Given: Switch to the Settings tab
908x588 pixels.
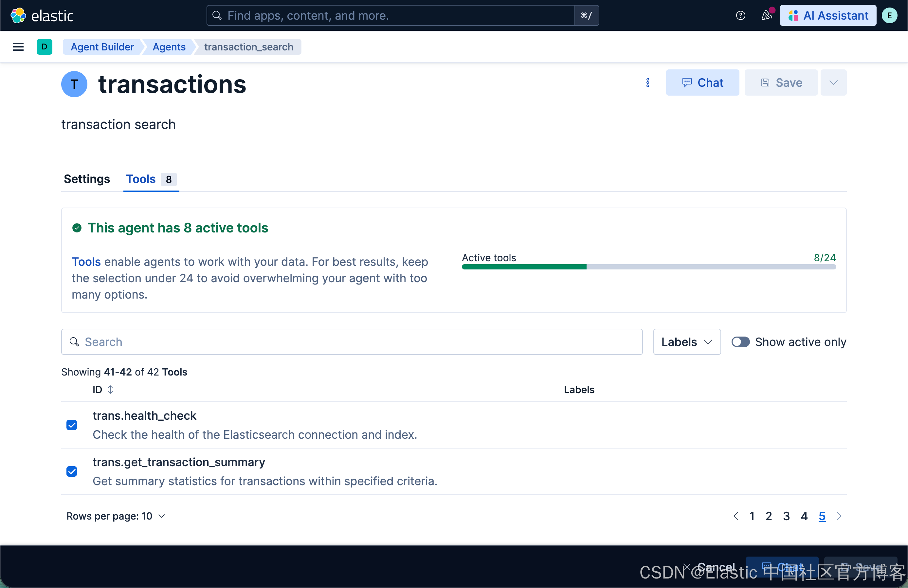Looking at the screenshot, I should tap(87, 179).
